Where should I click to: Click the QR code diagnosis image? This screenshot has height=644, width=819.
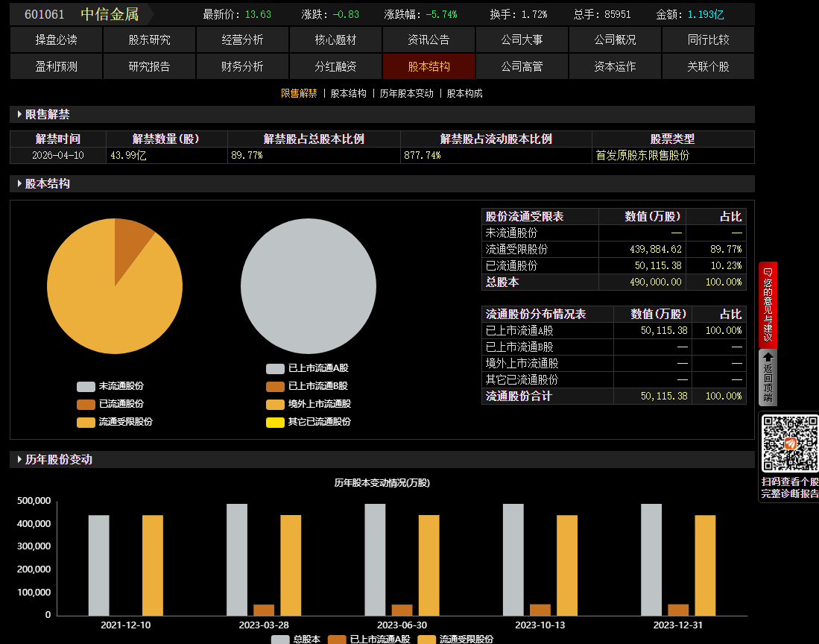click(790, 443)
